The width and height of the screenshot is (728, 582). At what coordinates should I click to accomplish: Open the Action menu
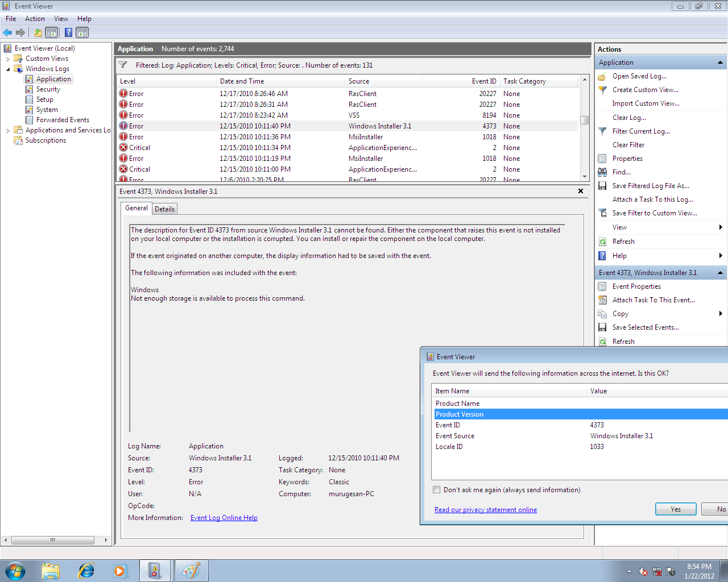(x=35, y=18)
